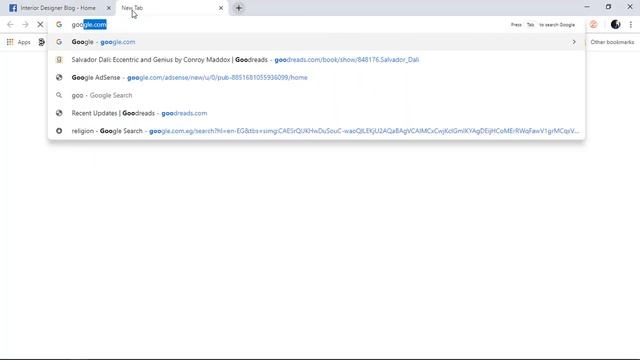
Task: Pick the goo - Google Search suggestion
Action: [316, 95]
